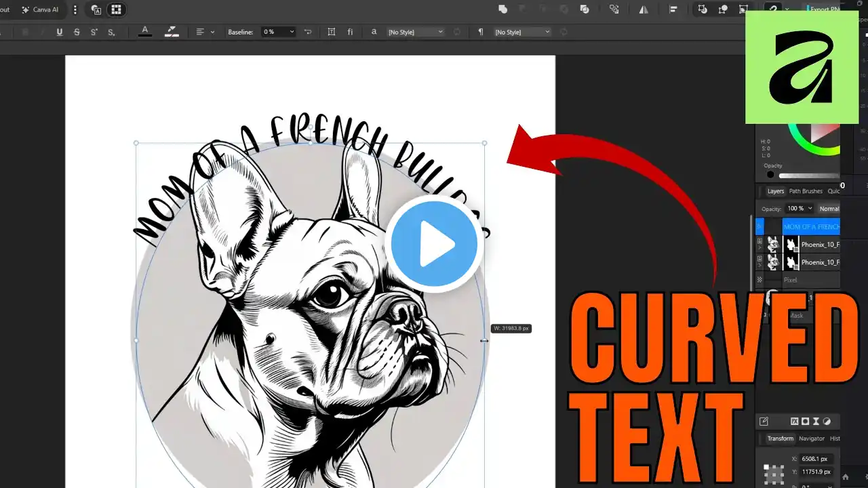868x488 pixels.
Task: Open the character [No Style] dropdown
Action: 415,32
